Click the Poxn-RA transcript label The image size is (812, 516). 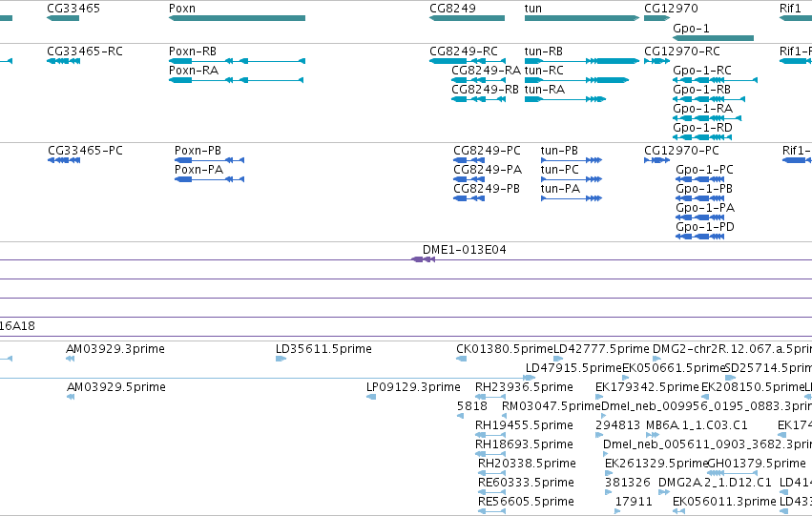pos(194,71)
